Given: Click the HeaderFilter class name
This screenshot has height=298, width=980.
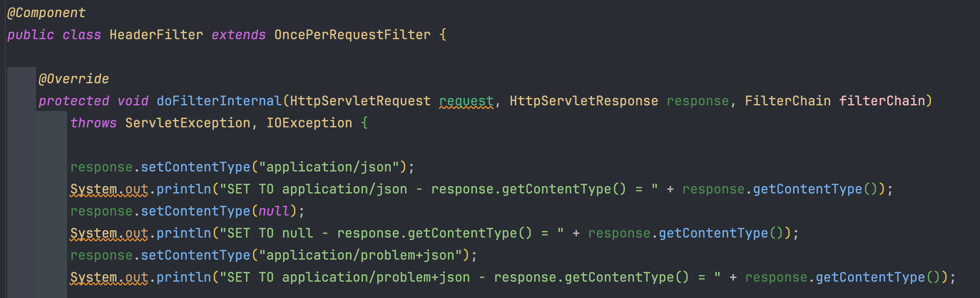Looking at the screenshot, I should coord(156,35).
